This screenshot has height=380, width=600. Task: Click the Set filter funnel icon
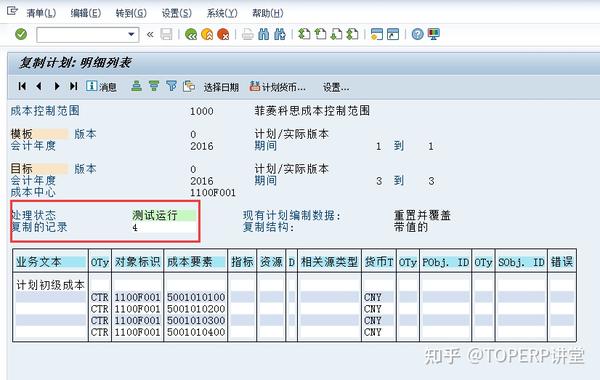pyautogui.click(x=171, y=86)
